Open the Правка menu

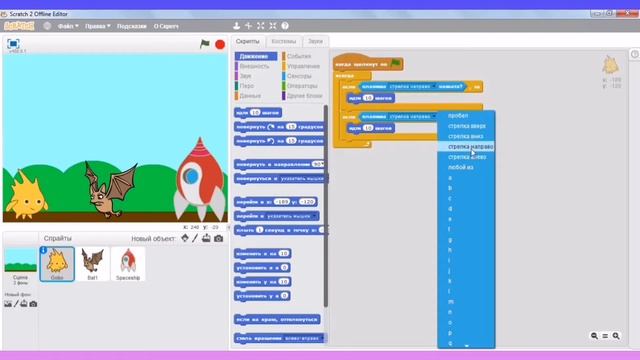(98, 26)
